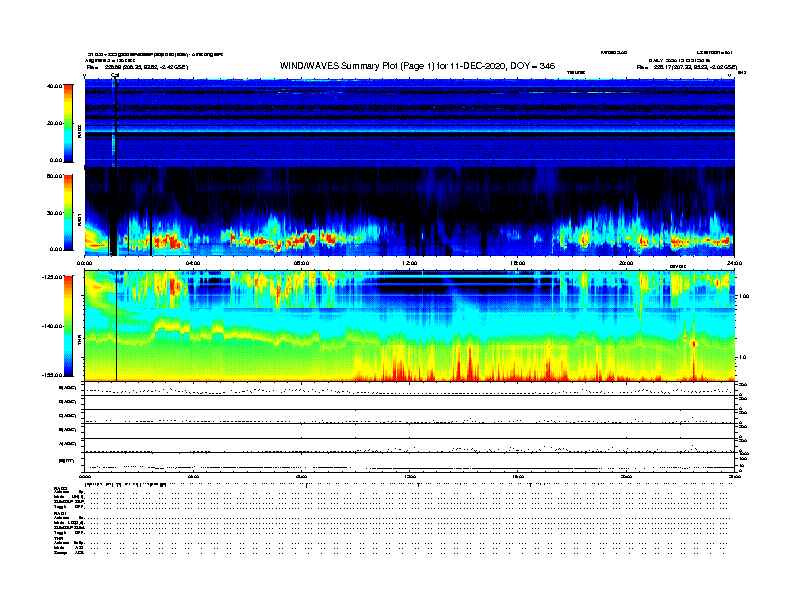The width and height of the screenshot is (792, 612).
Task: Click the vertical RAD1 axis label
Action: coord(79,219)
